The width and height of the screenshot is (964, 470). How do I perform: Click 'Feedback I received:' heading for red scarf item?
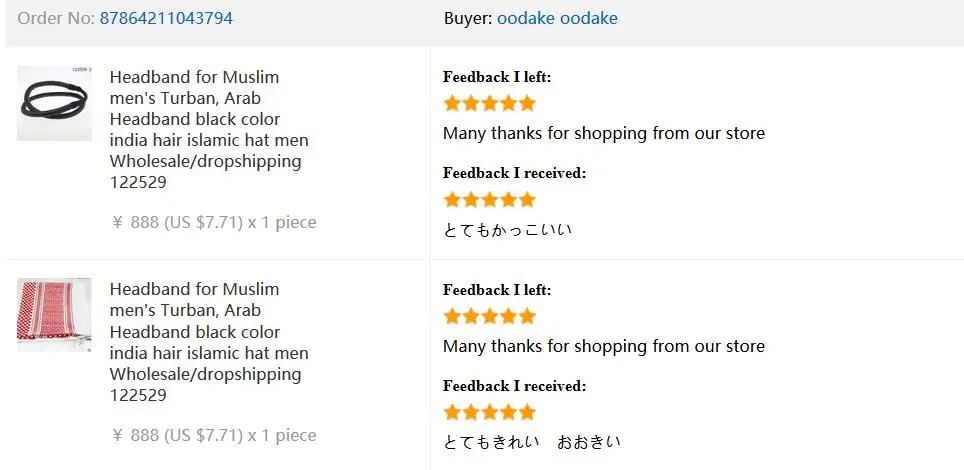tap(514, 386)
